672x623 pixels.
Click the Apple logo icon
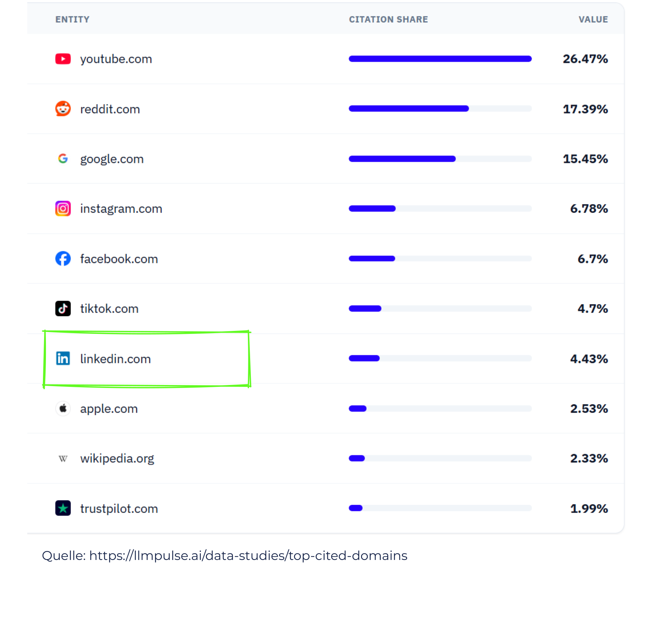63,408
